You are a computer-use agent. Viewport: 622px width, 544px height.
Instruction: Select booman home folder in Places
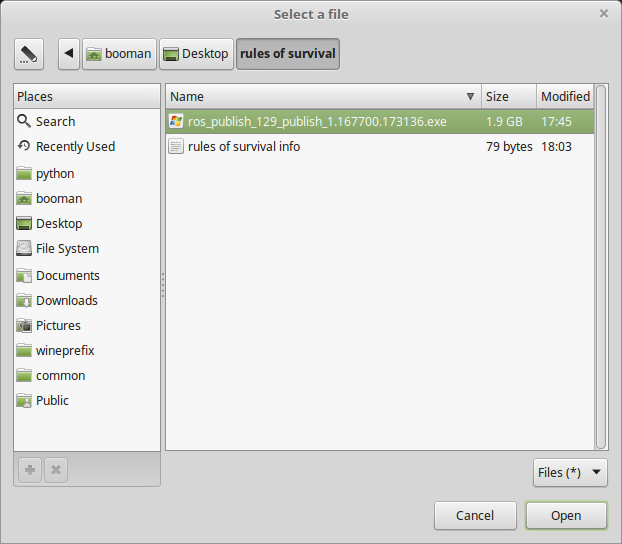tap(87, 198)
